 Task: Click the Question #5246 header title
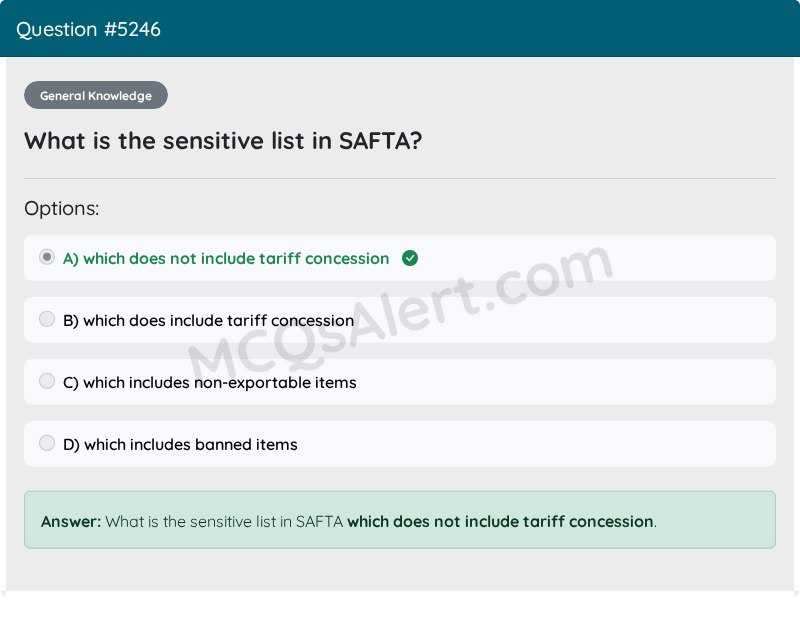88,29
